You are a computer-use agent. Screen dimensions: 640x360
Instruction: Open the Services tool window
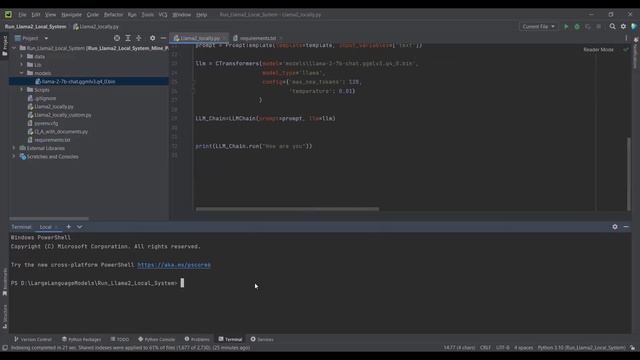[x=262, y=339]
